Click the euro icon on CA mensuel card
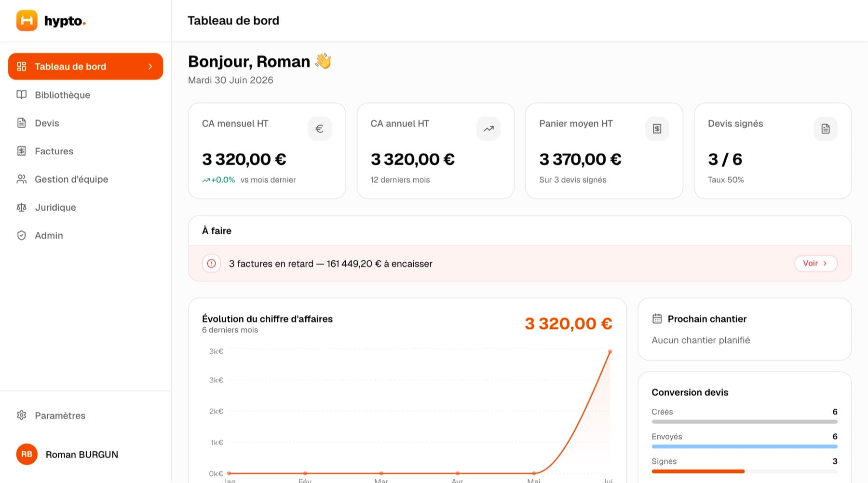 pos(319,129)
